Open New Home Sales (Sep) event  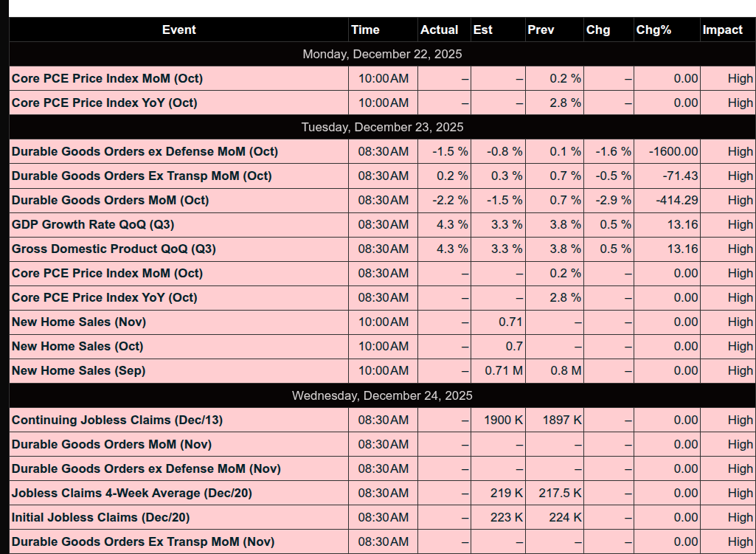78,370
